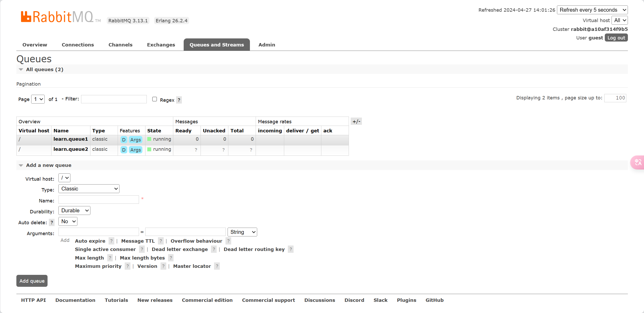
Task: Collapse the Add a new queue section
Action: pos(45,165)
